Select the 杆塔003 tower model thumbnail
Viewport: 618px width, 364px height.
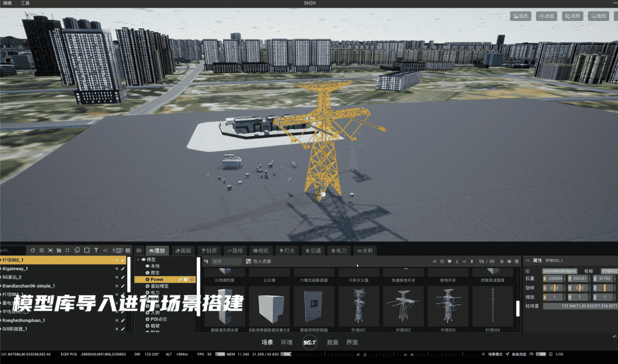[x=448, y=306]
